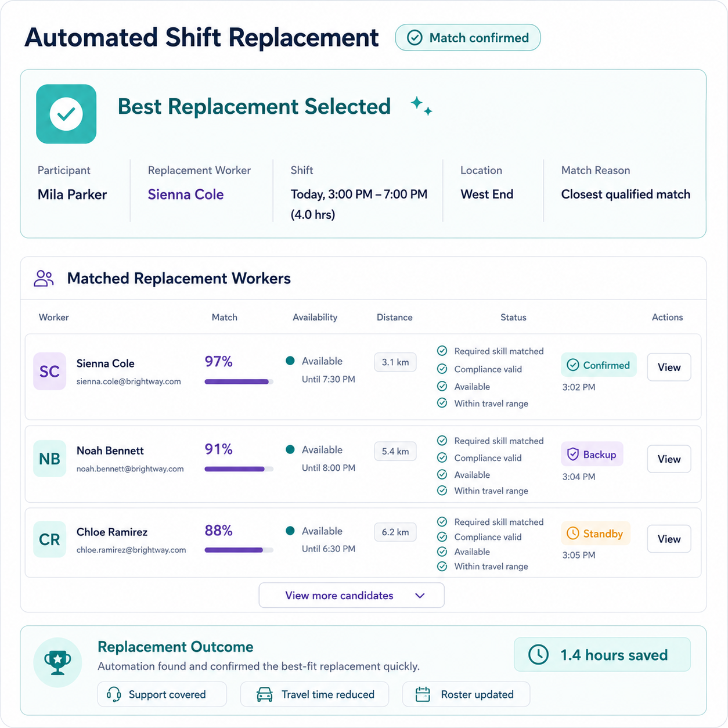Click the people icon next to Matched Replacement Workers
The image size is (728, 728).
click(44, 279)
